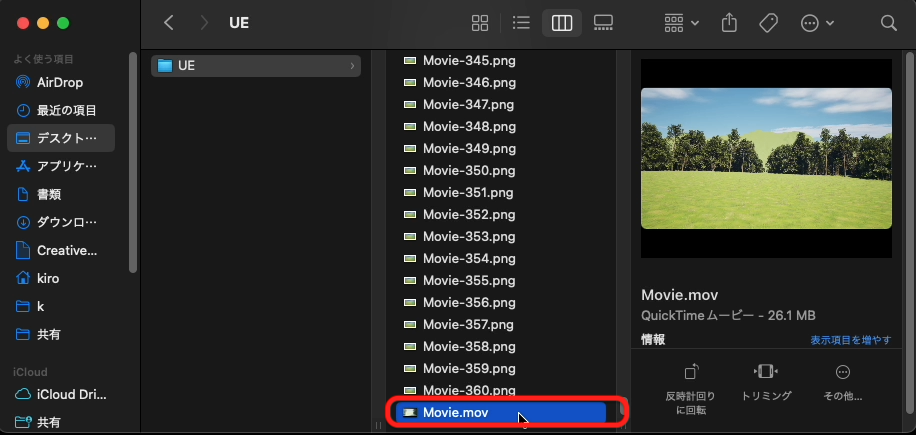Click the Tags toolbar icon

click(768, 23)
